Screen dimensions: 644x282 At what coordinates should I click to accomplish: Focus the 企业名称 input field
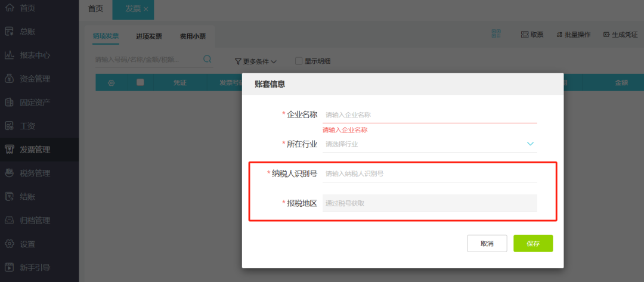click(x=429, y=115)
